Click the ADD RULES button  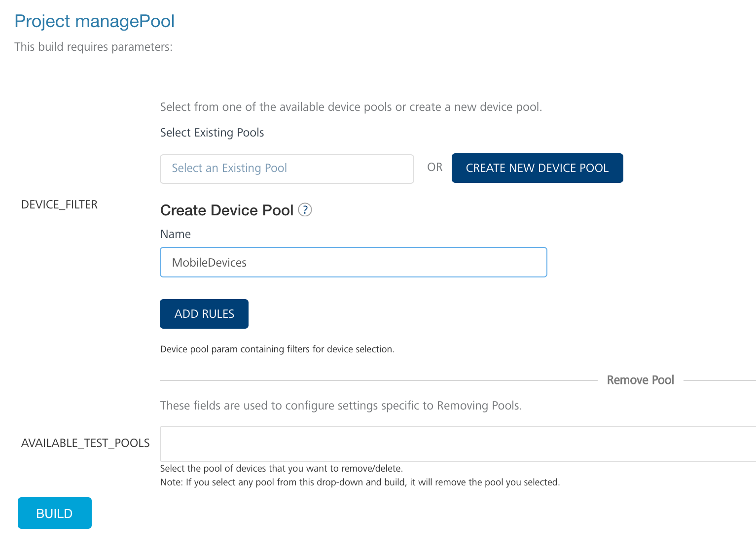coord(204,314)
